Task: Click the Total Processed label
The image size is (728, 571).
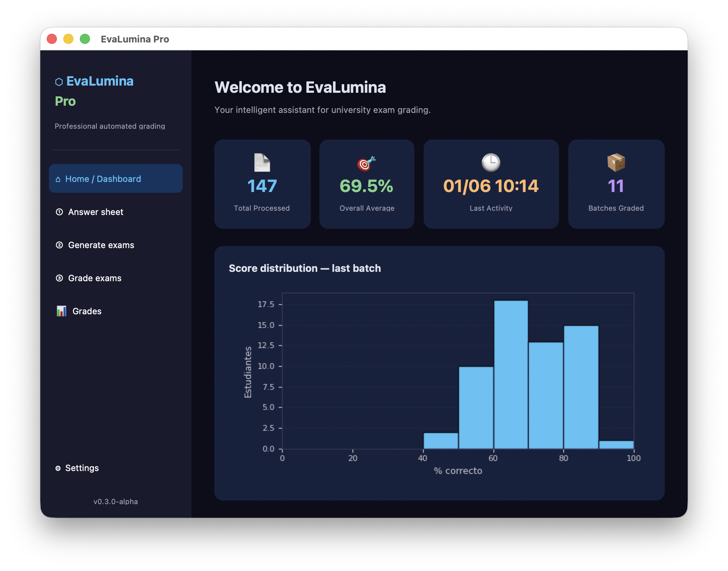Action: point(262,208)
